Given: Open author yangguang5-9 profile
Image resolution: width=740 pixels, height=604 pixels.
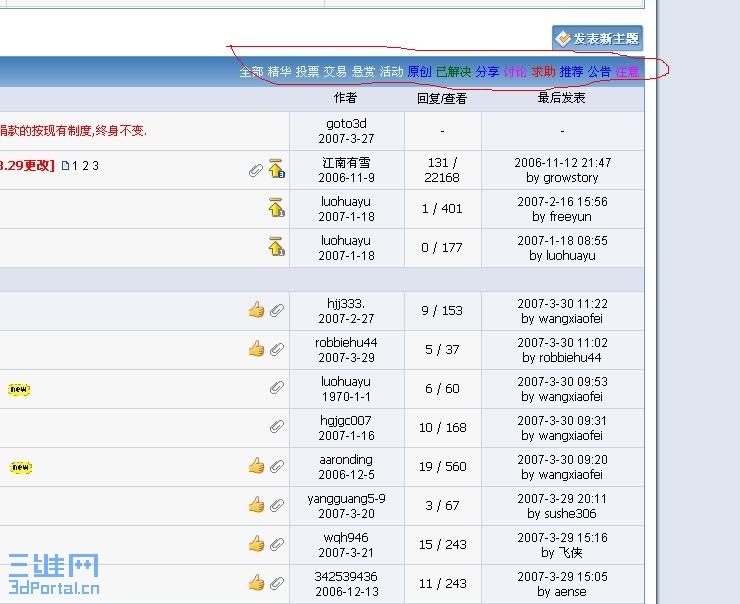Looking at the screenshot, I should (346, 499).
